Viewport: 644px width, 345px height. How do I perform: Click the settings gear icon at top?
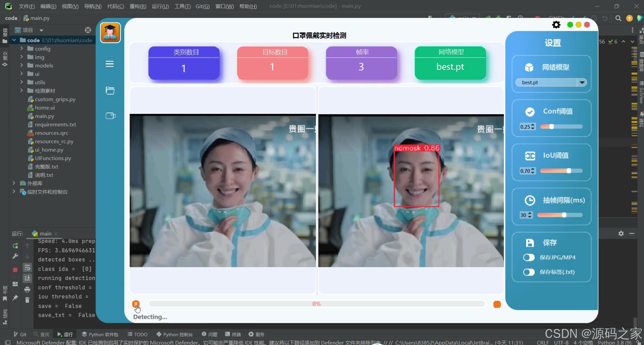click(556, 25)
